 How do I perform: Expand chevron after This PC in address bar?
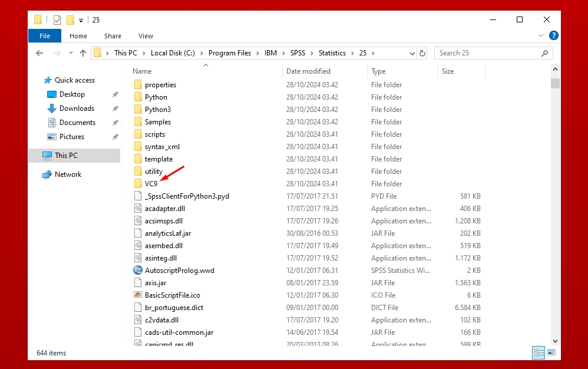(144, 53)
